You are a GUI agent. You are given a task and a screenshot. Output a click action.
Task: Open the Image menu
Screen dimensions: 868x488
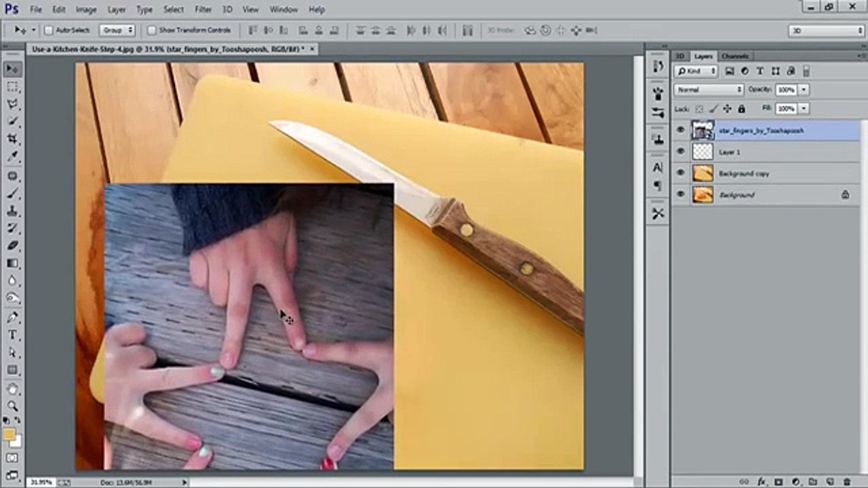click(86, 9)
